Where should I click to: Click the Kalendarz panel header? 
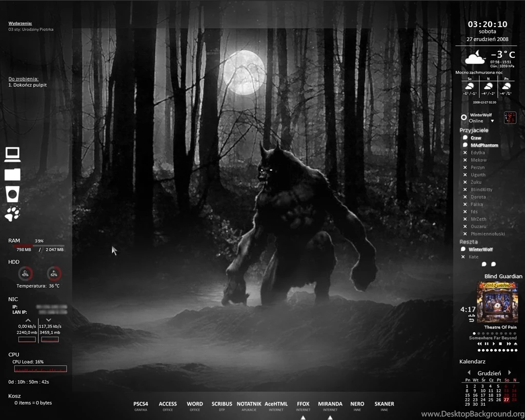(x=472, y=361)
